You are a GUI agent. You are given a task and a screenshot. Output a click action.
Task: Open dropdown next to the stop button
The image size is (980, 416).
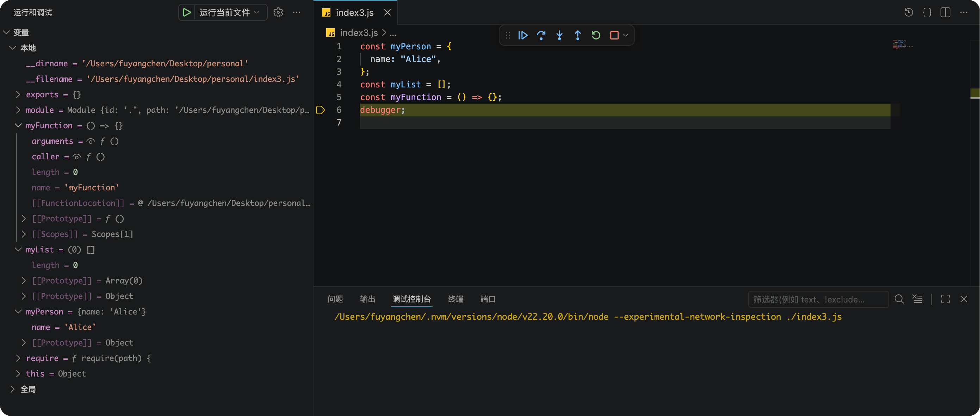(625, 35)
